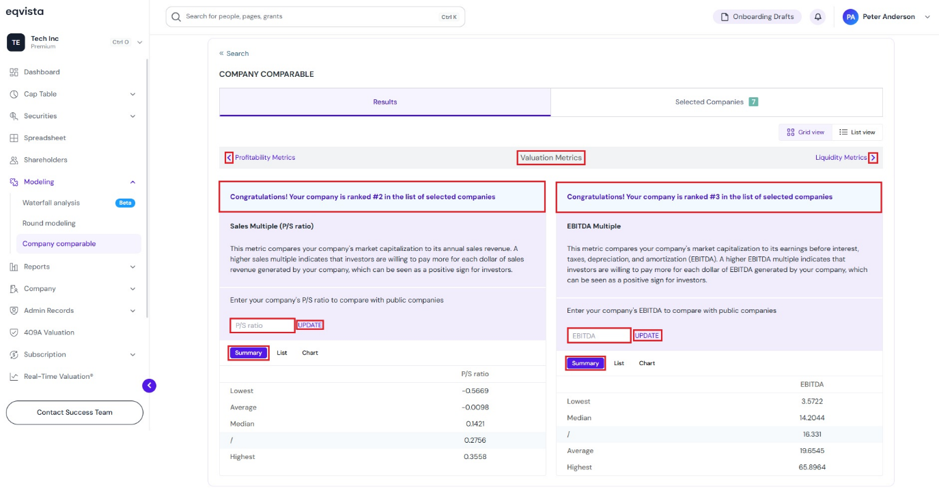Expand the Admin Records chevron

[132, 311]
